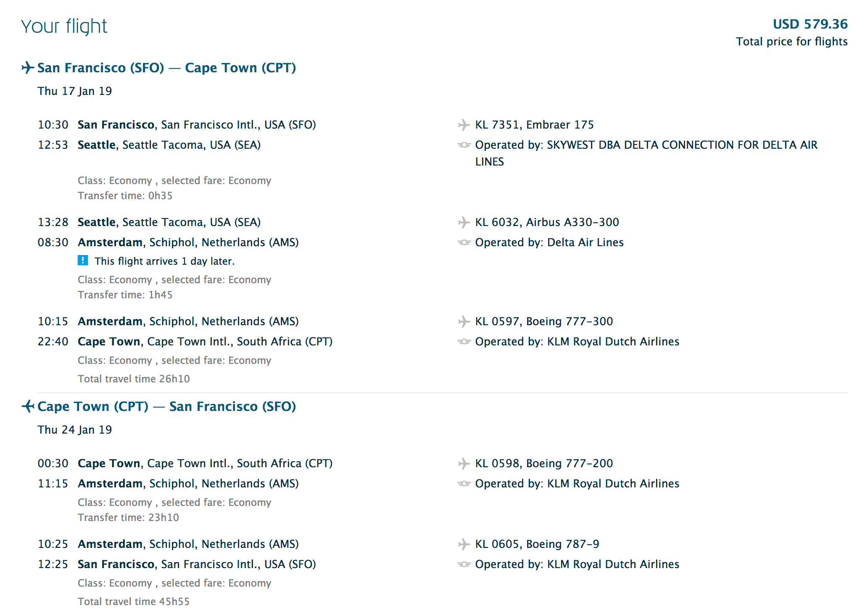The height and width of the screenshot is (616, 865).
Task: Click the Cape Town — San Francisco heading
Action: pos(166,406)
